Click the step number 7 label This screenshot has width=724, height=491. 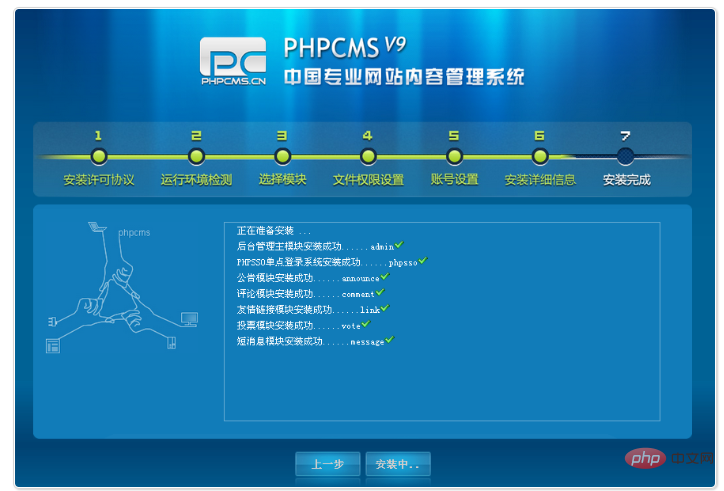coord(625,135)
